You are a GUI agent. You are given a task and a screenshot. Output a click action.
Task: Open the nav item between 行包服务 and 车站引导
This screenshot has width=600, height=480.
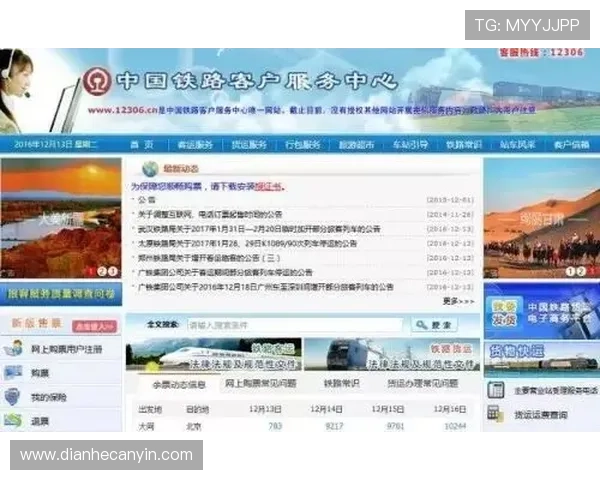(357, 145)
